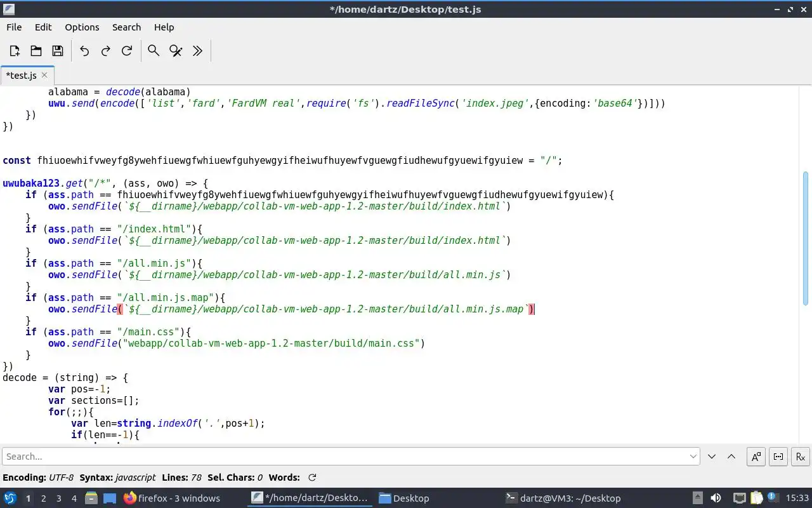Toggle Regular Expression search mode

(801, 457)
